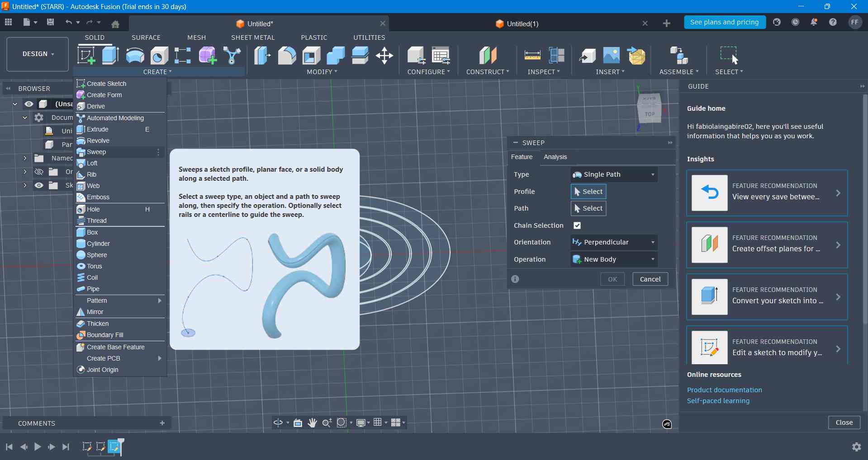Click the Interference inspect icon
Viewport: 868px width, 460px height.
tap(557, 56)
